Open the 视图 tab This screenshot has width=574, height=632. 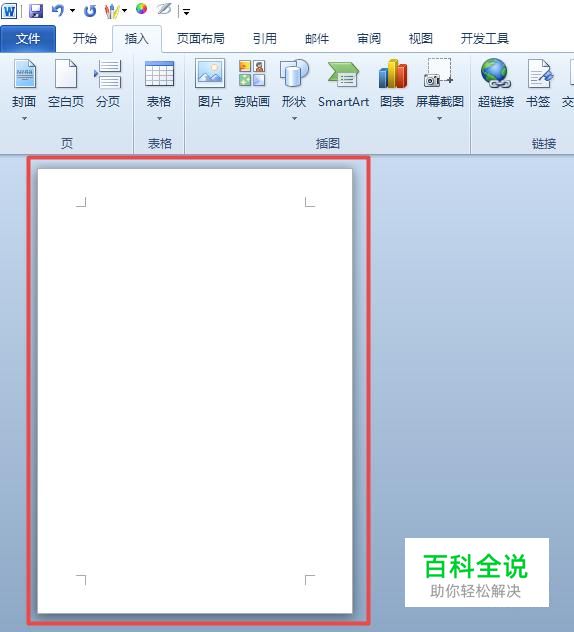click(420, 39)
